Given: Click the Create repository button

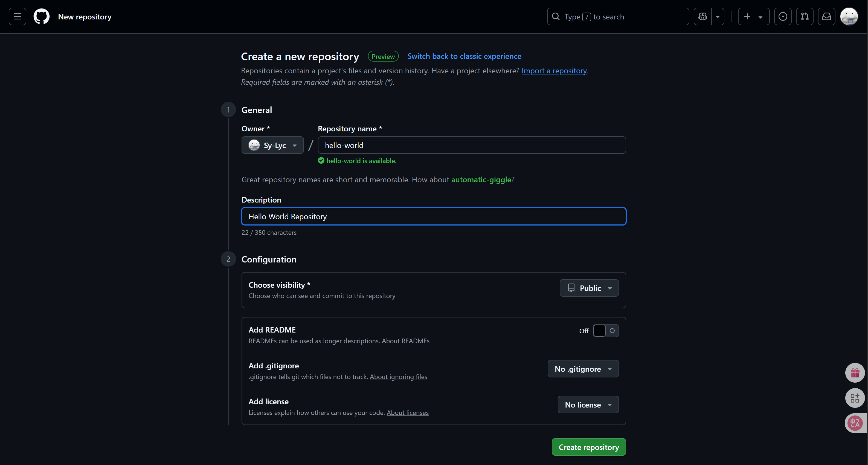Looking at the screenshot, I should [x=589, y=447].
